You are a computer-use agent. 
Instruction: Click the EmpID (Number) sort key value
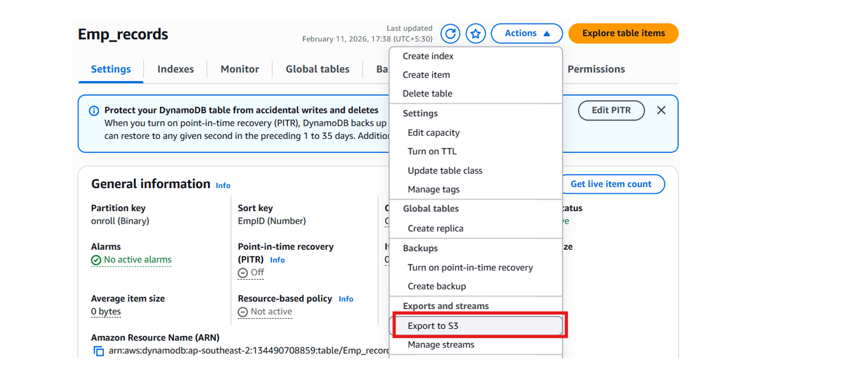point(271,221)
